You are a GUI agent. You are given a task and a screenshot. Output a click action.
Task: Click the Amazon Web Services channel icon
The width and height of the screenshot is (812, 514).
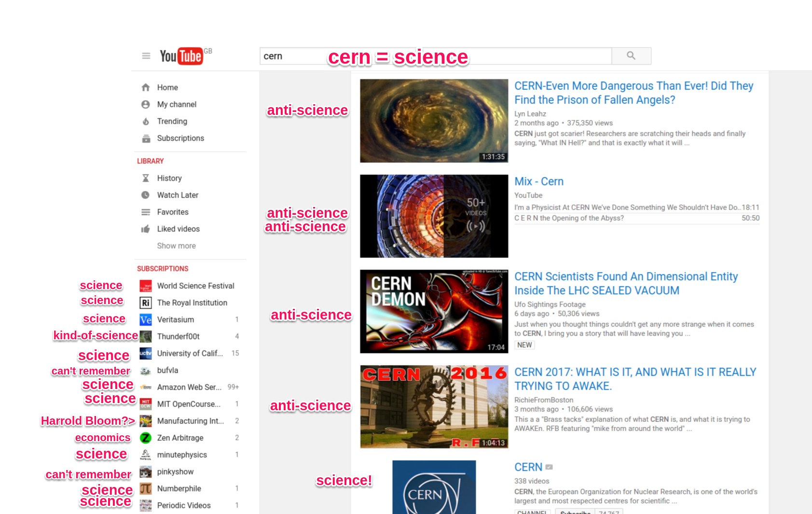(x=146, y=387)
